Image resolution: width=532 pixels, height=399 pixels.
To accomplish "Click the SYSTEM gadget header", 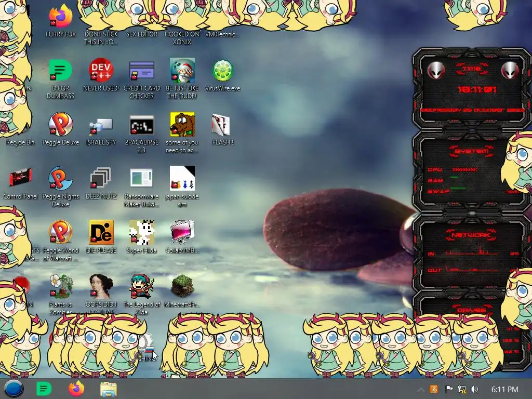I will click(x=472, y=151).
